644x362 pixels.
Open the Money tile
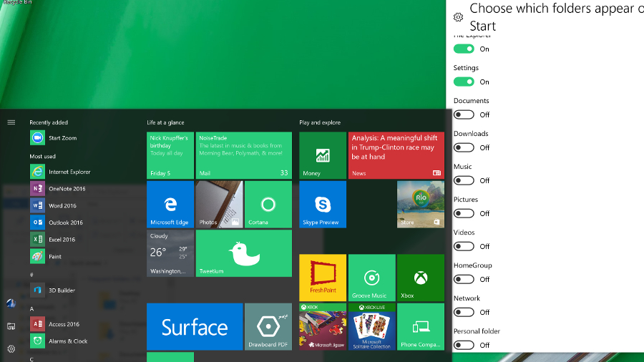tap(323, 155)
